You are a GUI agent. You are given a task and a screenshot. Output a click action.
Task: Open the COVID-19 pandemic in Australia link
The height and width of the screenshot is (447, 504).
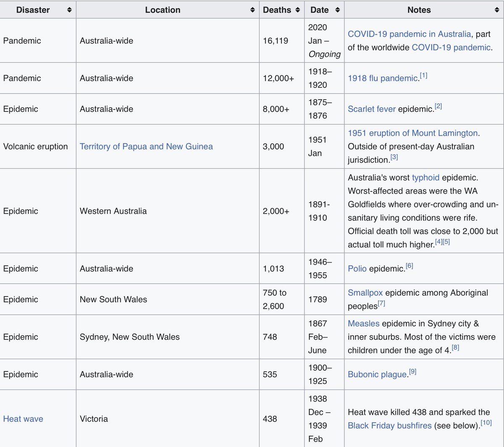[409, 34]
